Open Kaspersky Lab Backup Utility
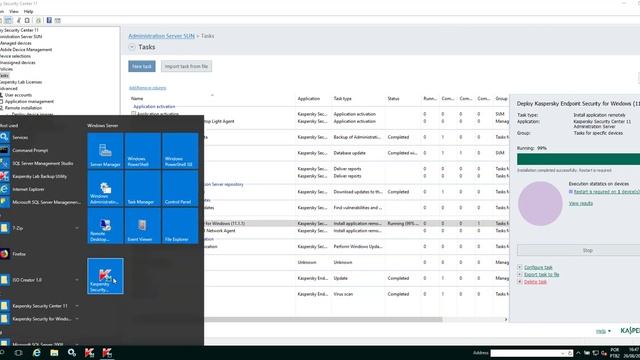Viewport: 640px width, 360px height. tap(40, 176)
